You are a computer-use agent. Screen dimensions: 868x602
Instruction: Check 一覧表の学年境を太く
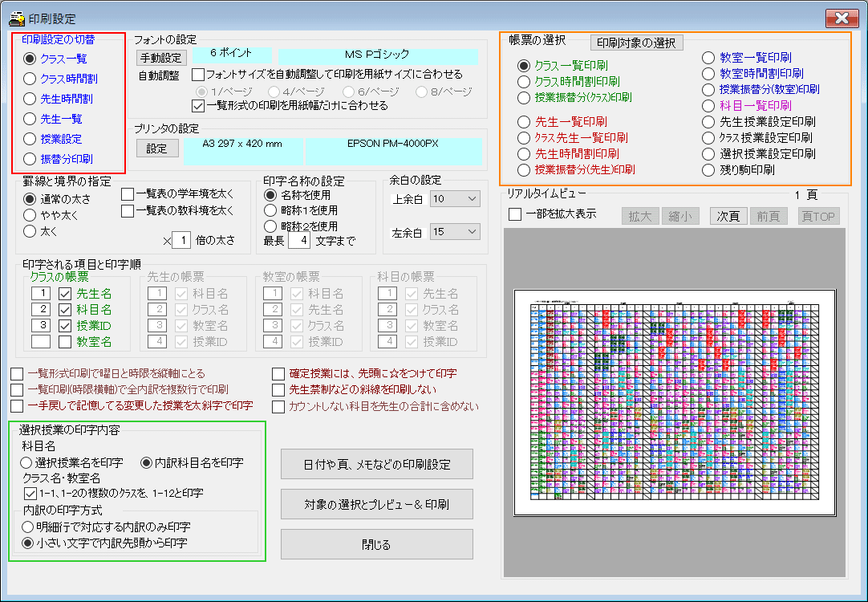coord(128,193)
